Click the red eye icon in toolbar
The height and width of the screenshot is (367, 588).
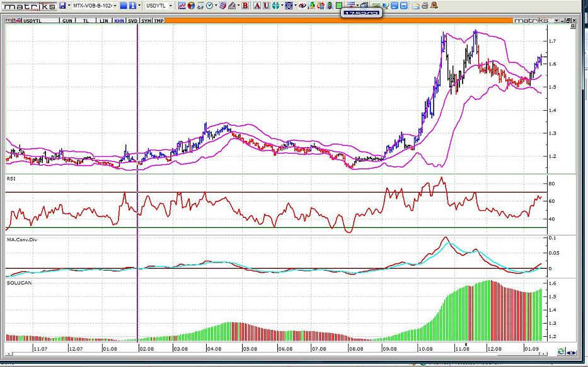coord(302,6)
